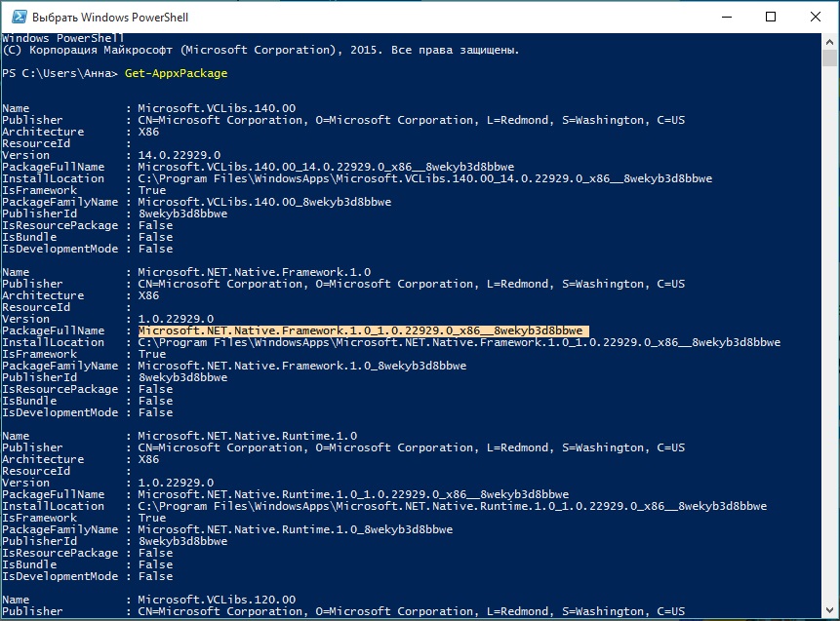Viewport: 840px width, 621px height.
Task: Click the scroll up arrow
Action: pyautogui.click(x=830, y=41)
